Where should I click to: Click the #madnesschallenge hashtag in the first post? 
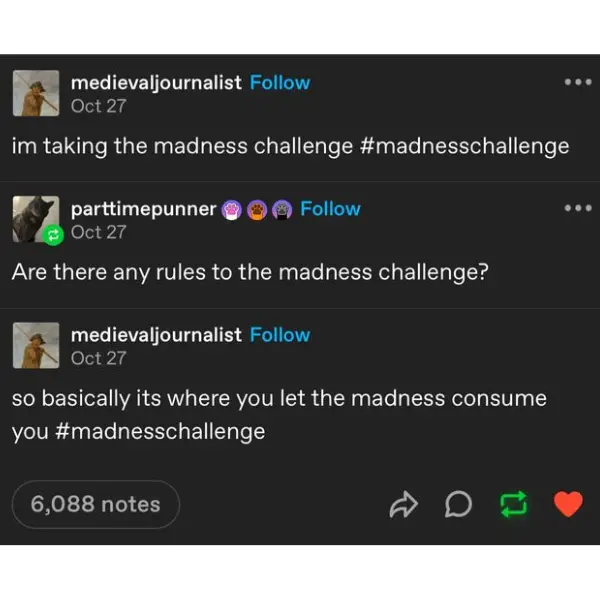click(463, 146)
